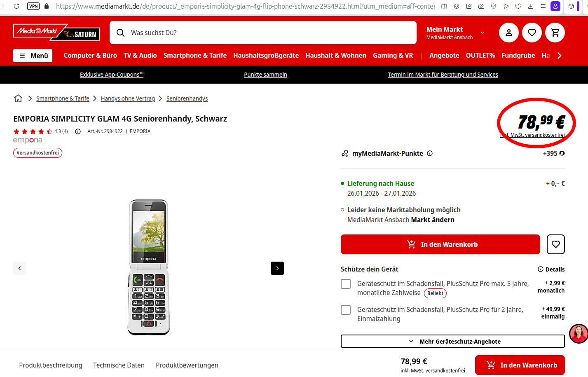Select Lieferung nach Hause option
Screen dimensions: 588x377
(381, 183)
